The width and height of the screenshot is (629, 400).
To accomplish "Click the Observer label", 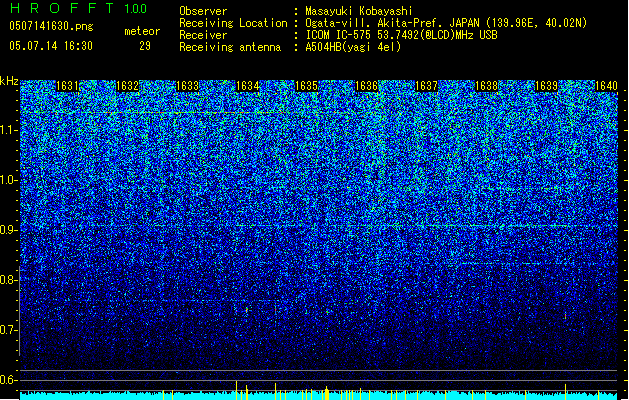I will click(x=203, y=11).
